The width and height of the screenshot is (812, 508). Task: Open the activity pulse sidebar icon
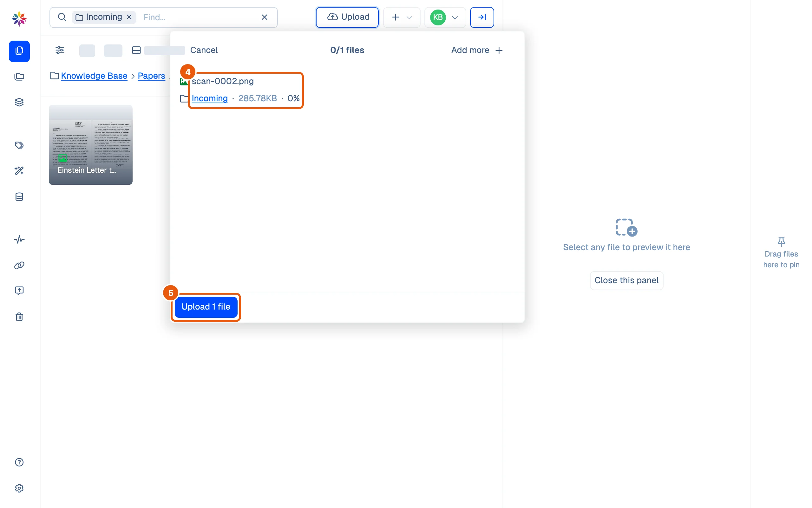click(x=19, y=239)
